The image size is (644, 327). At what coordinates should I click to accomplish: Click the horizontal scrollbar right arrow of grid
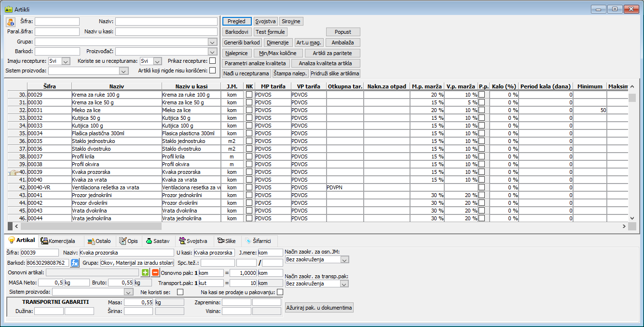pyautogui.click(x=624, y=226)
